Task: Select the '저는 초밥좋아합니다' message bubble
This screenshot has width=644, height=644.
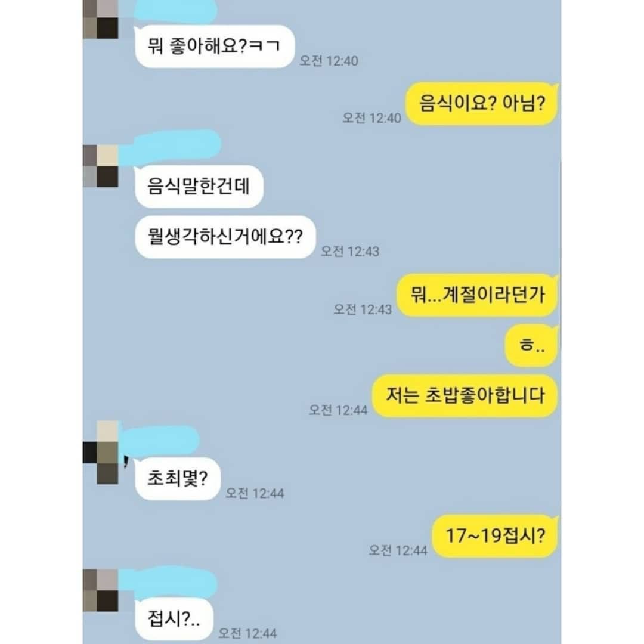Action: tap(465, 396)
